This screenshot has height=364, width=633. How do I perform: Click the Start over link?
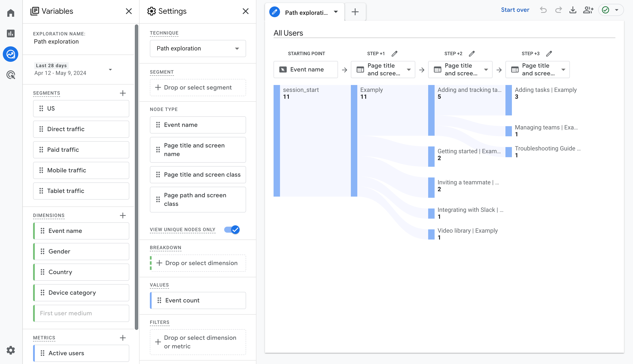515,10
